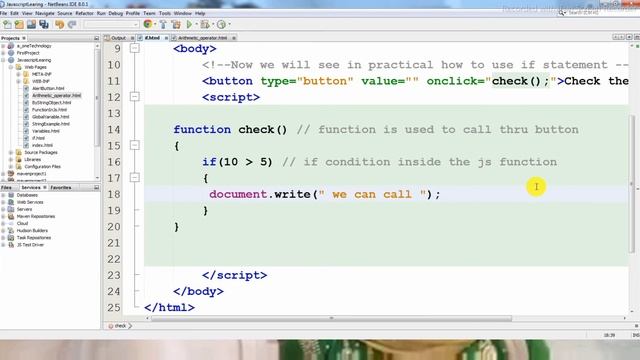Open the project configuration combo box
Viewport: 640px width, 360px height.
[x=111, y=24]
